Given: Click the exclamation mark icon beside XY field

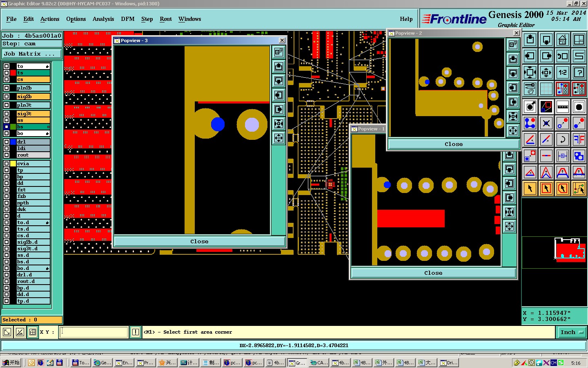Looking at the screenshot, I should click(136, 332).
